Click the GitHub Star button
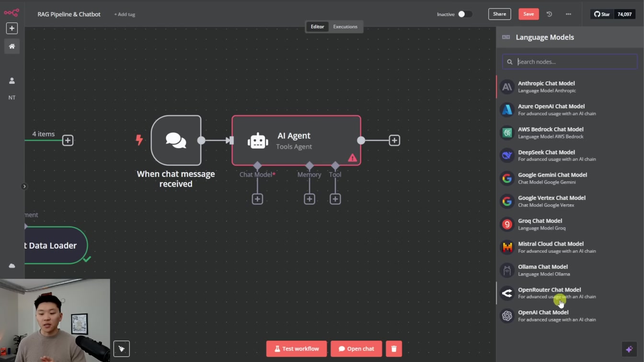The image size is (644, 362). 602,14
